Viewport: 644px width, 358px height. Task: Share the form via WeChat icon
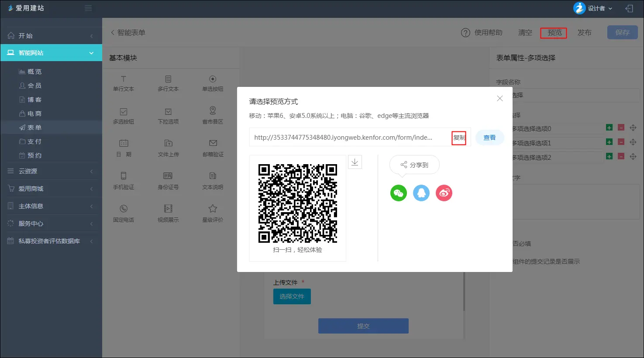click(x=398, y=193)
